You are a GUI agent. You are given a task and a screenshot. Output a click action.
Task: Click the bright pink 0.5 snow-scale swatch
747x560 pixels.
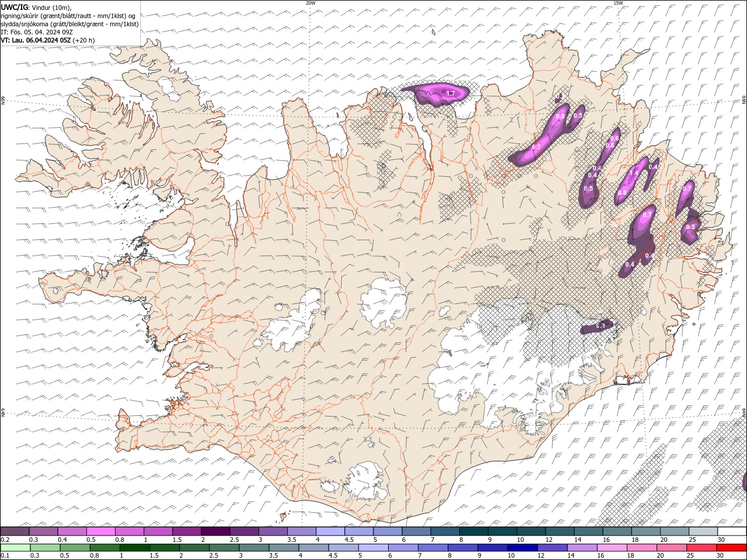[100, 531]
